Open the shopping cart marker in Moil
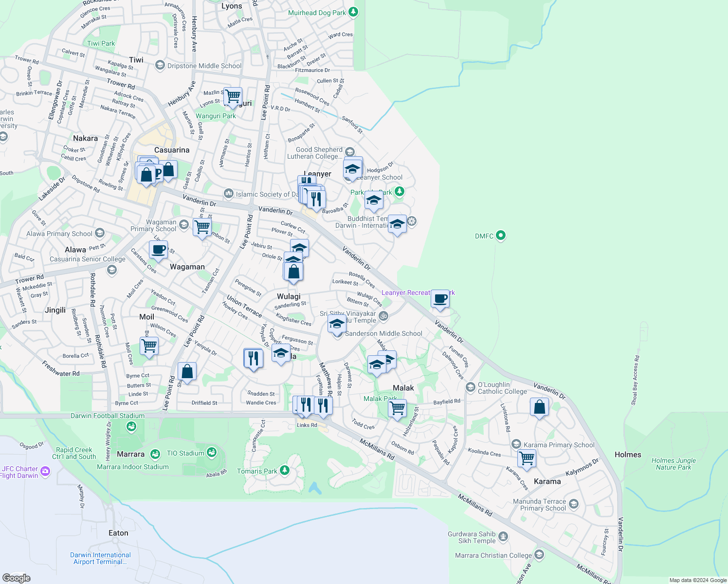The width and height of the screenshot is (728, 584). [x=149, y=347]
